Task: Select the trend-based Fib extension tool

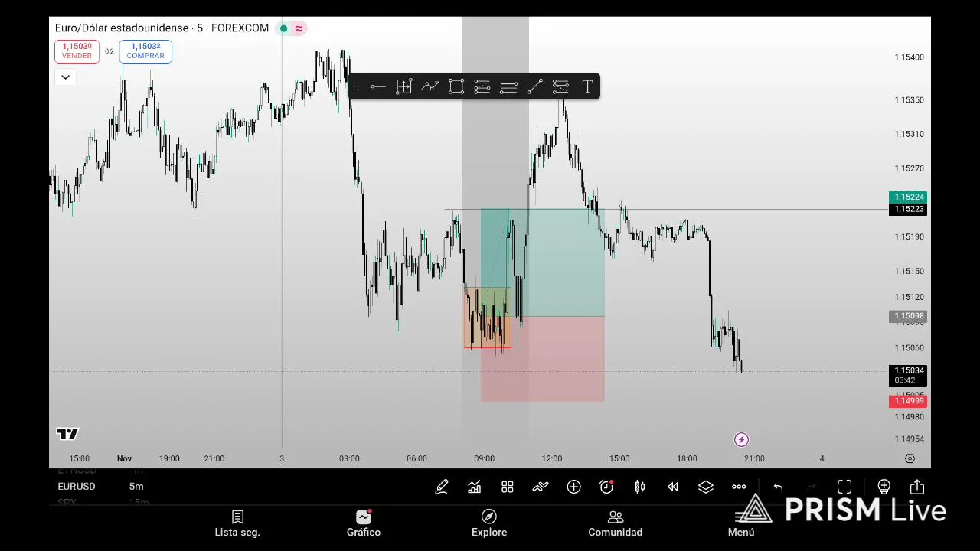Action: [560, 86]
